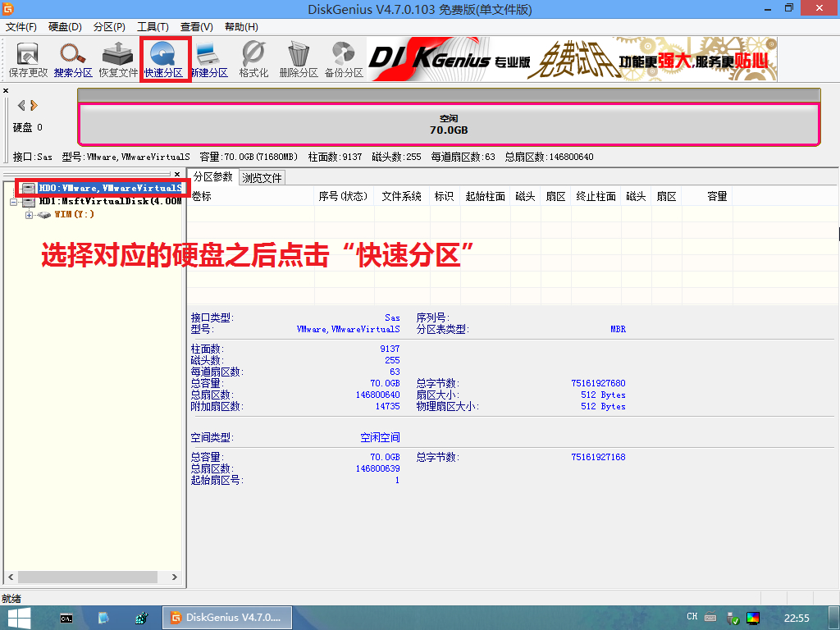This screenshot has height=630, width=840.
Task: Open the command prompt icon on the taskbar
Action: click(66, 619)
